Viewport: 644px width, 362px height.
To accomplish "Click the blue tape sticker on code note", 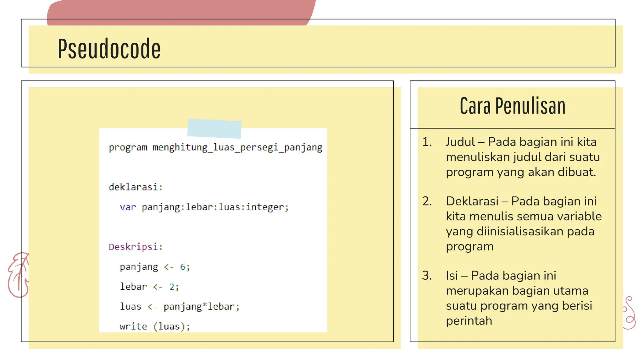I will pos(214,128).
